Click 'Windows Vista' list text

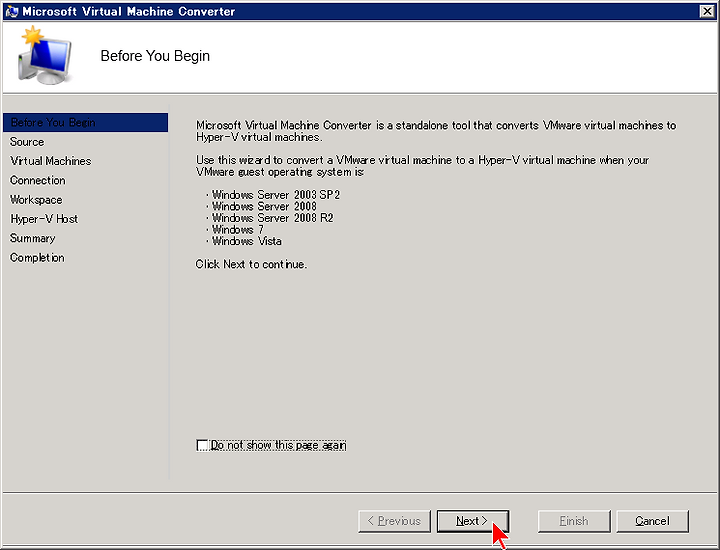[247, 241]
